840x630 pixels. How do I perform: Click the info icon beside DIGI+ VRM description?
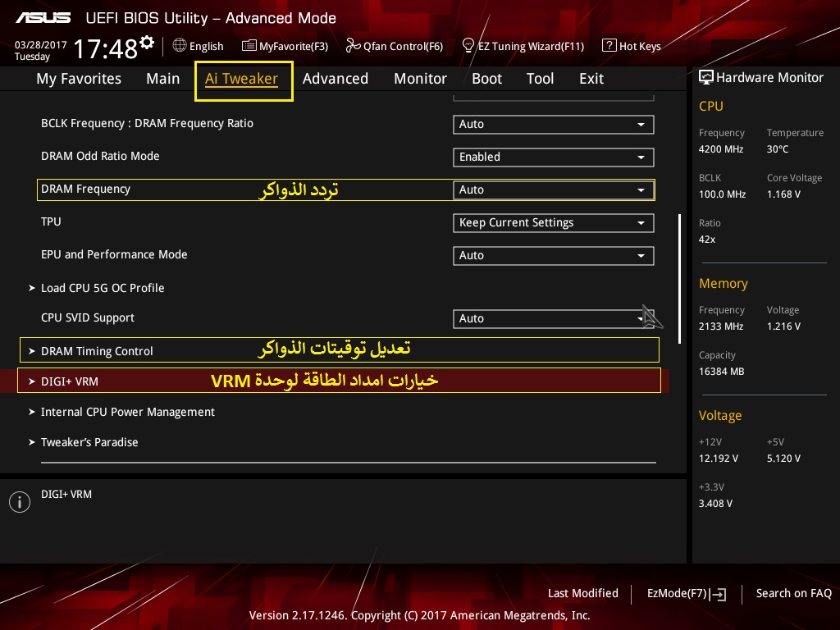pos(20,502)
